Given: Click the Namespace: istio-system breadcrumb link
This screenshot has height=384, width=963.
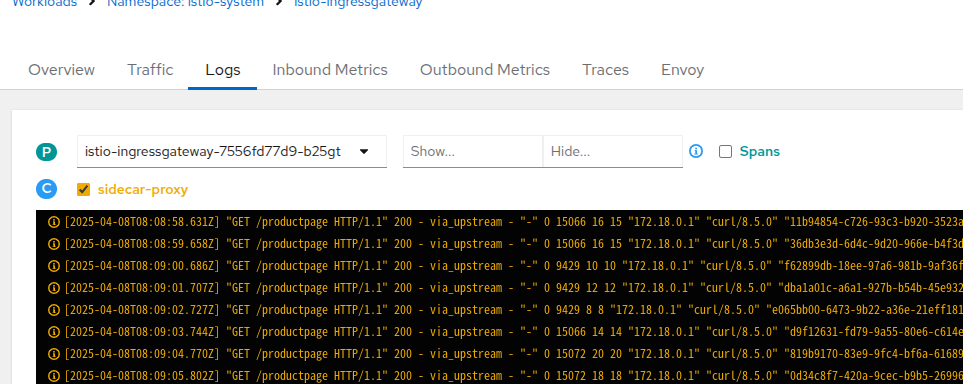Looking at the screenshot, I should pos(185,3).
